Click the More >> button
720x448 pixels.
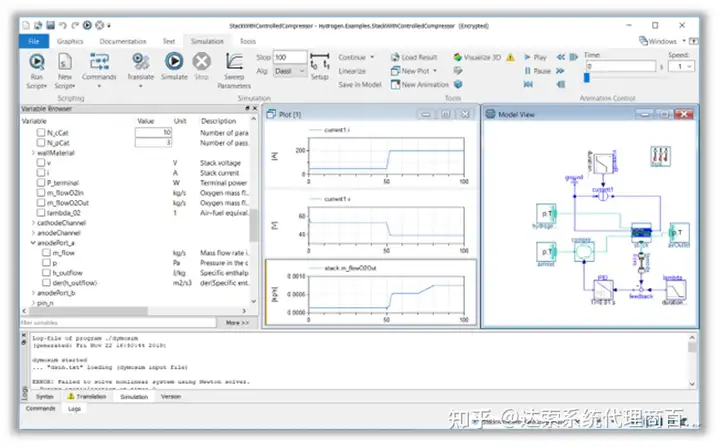click(x=236, y=323)
